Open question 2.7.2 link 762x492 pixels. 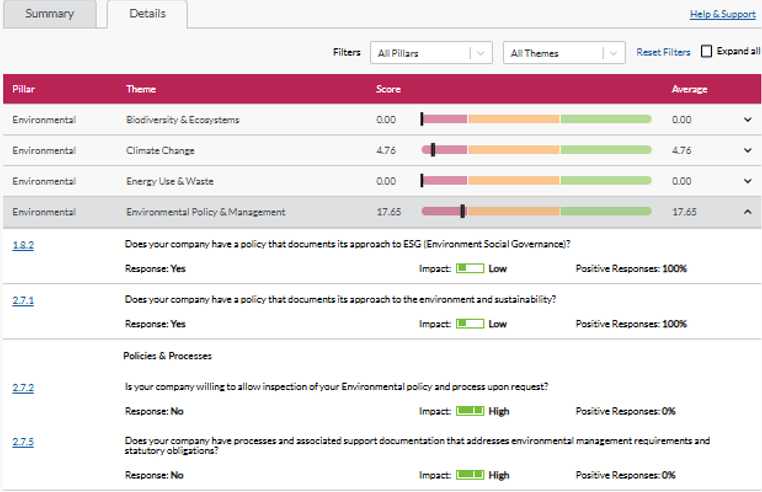click(23, 387)
